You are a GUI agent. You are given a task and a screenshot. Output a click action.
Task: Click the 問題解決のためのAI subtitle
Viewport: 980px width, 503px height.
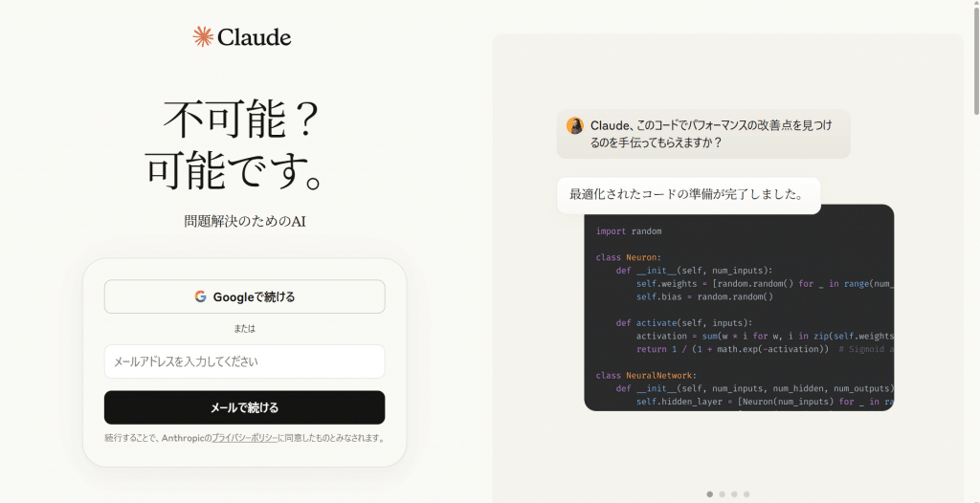pyautogui.click(x=245, y=221)
